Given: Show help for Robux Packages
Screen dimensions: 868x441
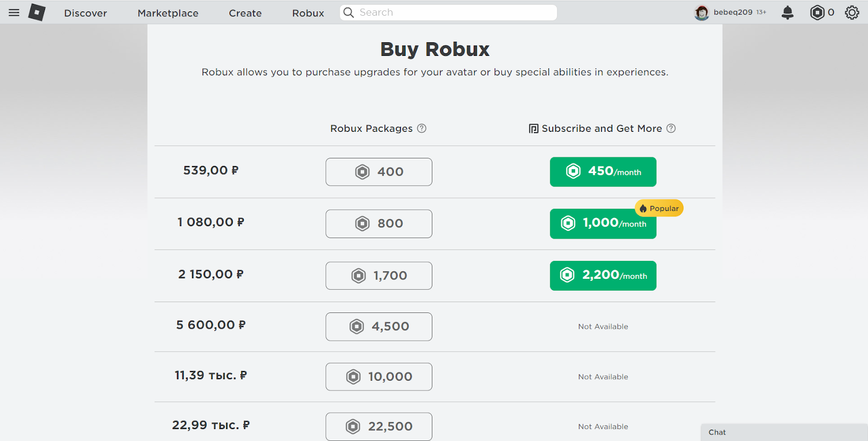Looking at the screenshot, I should [422, 129].
